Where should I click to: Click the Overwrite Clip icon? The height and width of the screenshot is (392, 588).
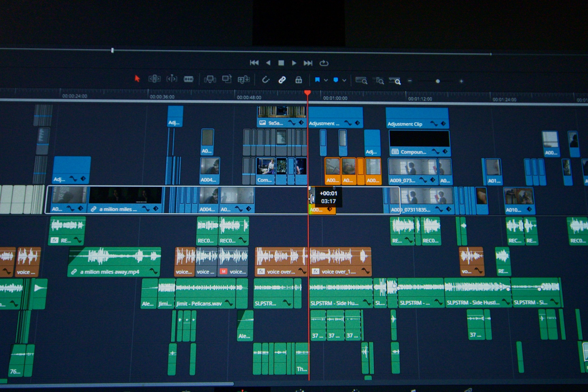pos(227,79)
